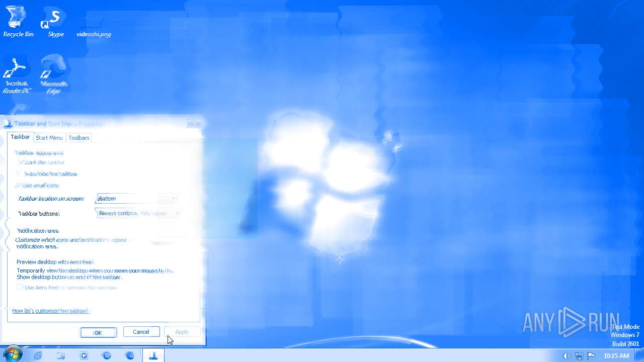Open the Recycle Bin desktop icon
Screen dimensions: 644x362
18,22
